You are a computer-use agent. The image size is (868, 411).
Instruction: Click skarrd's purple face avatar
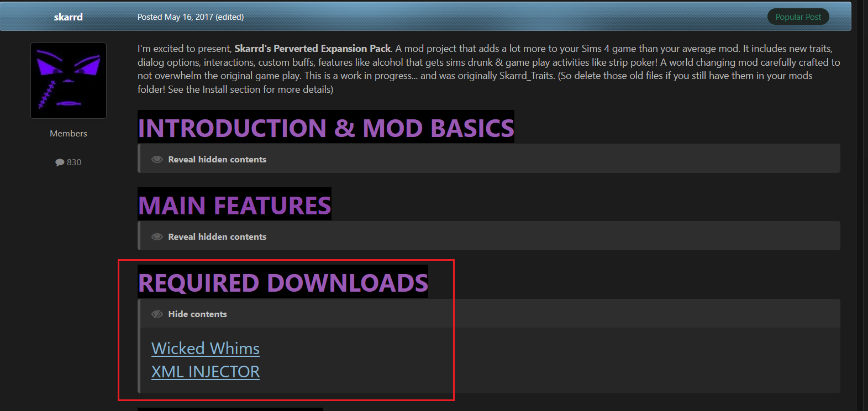click(x=69, y=81)
